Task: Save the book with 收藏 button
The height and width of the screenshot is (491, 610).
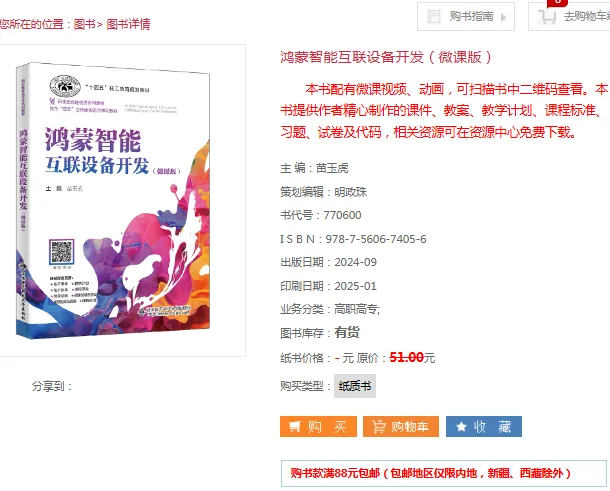Action: pos(484,426)
